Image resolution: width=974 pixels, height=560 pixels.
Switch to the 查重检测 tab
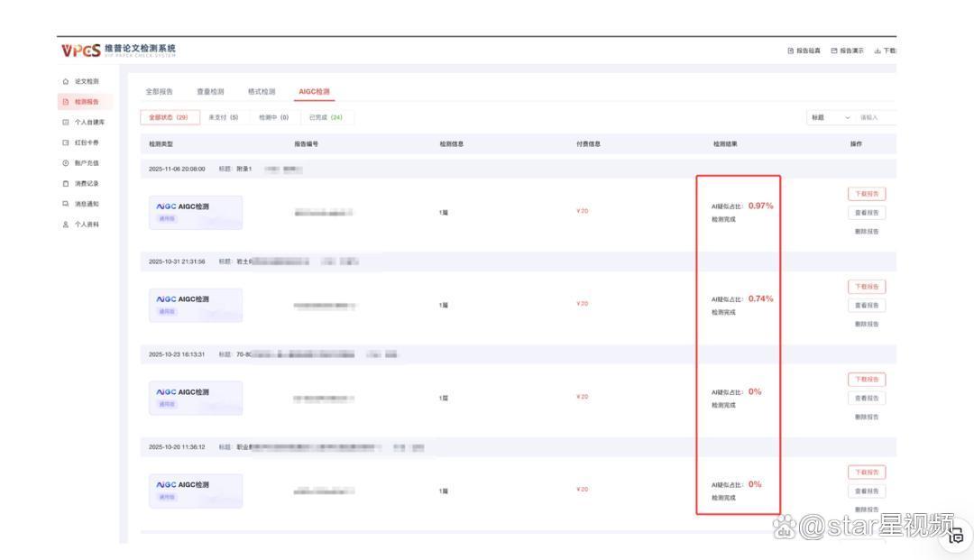(x=210, y=91)
